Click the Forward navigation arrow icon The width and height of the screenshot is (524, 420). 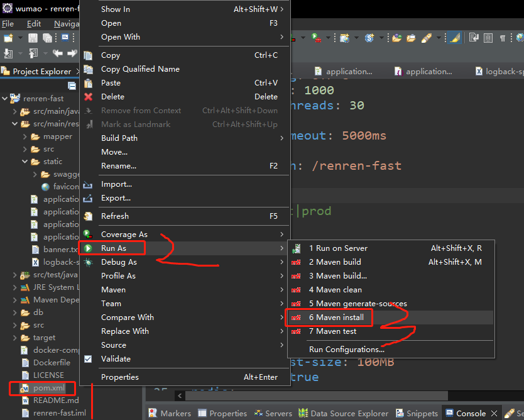[x=72, y=53]
